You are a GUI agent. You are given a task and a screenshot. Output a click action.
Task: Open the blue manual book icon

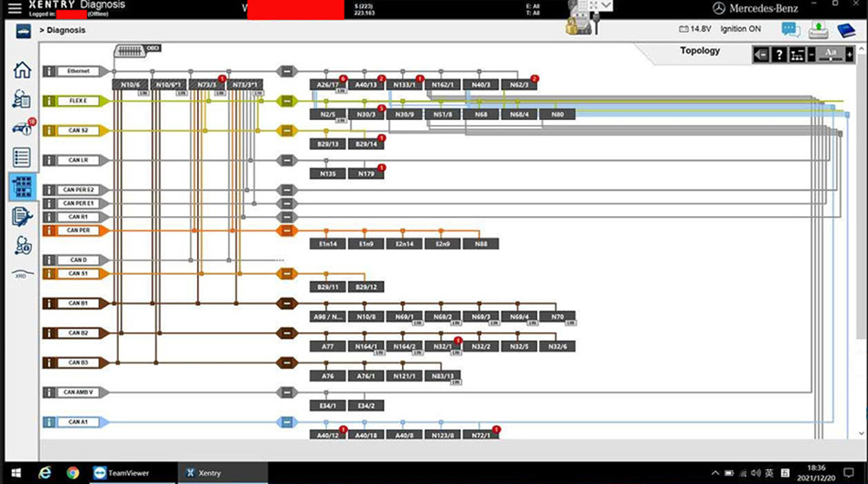point(845,29)
